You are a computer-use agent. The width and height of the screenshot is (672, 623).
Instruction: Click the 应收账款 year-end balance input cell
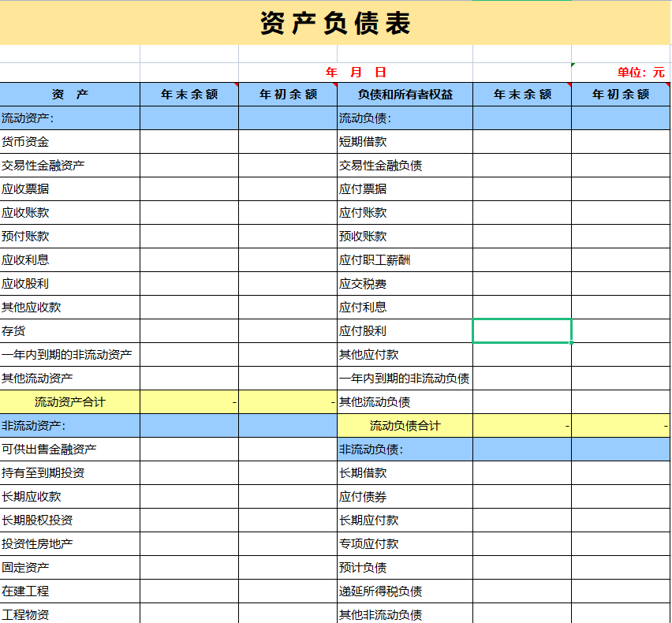[x=188, y=212]
